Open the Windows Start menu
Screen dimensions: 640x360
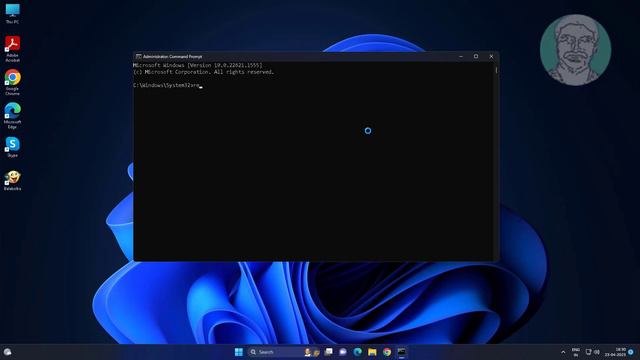239,352
